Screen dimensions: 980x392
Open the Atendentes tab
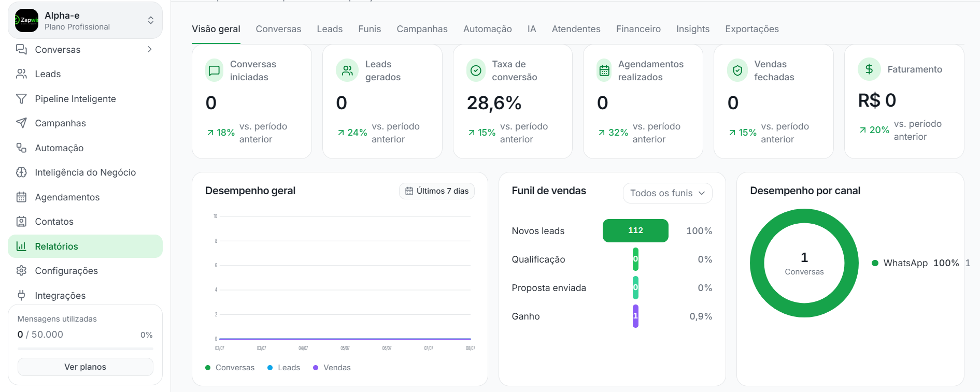point(576,29)
